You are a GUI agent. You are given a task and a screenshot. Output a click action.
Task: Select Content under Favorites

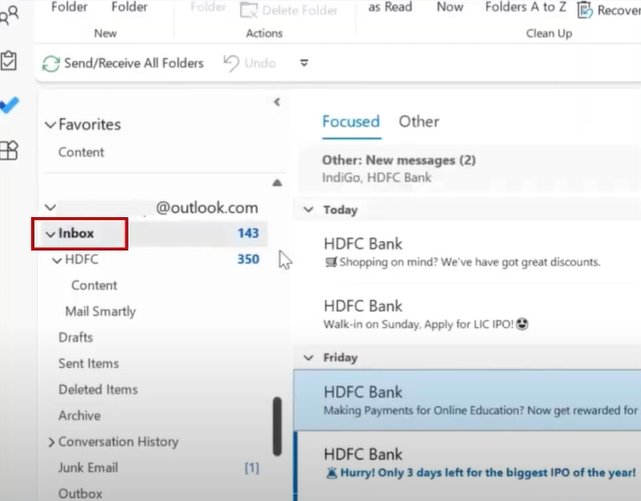(x=81, y=152)
